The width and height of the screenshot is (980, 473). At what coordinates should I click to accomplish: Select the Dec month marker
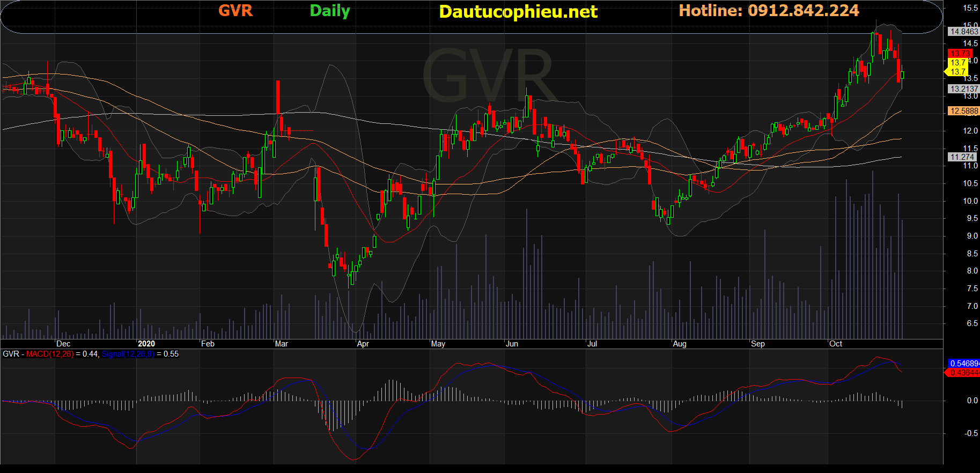[63, 344]
